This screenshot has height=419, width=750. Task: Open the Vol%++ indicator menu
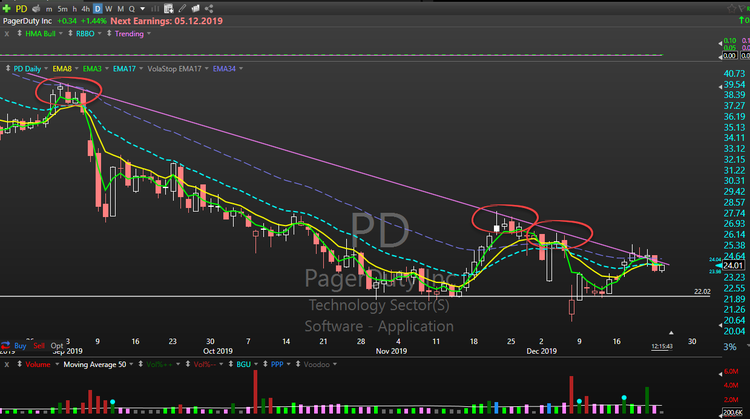[x=178, y=364]
